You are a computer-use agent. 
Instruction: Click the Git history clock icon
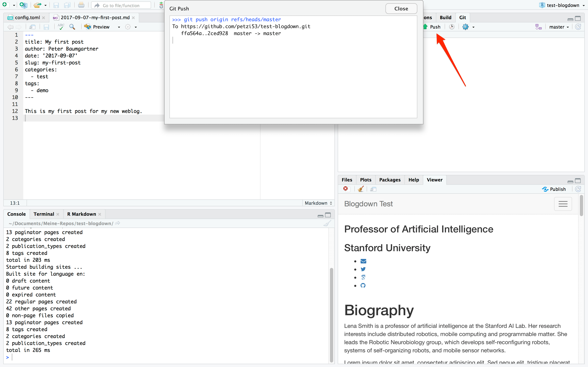pos(452,27)
